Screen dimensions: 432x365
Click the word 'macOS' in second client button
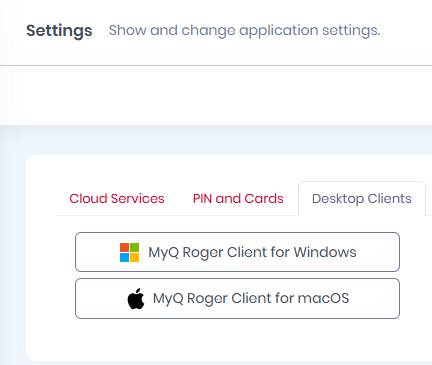(x=323, y=298)
